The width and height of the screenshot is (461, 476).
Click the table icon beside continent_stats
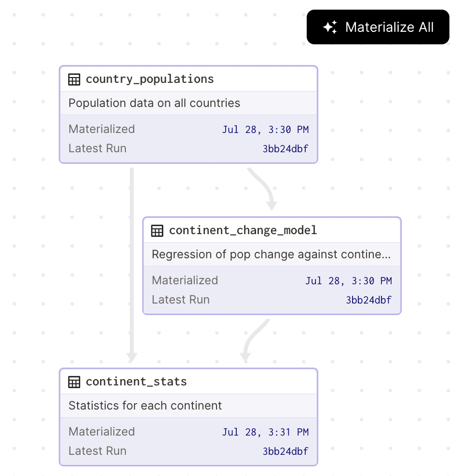[74, 382]
